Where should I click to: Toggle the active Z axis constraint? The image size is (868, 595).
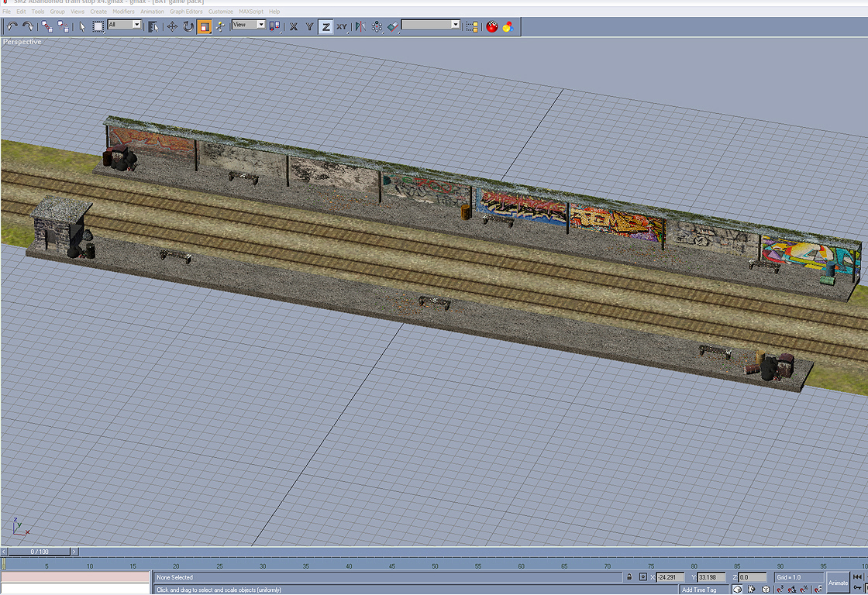(x=325, y=26)
